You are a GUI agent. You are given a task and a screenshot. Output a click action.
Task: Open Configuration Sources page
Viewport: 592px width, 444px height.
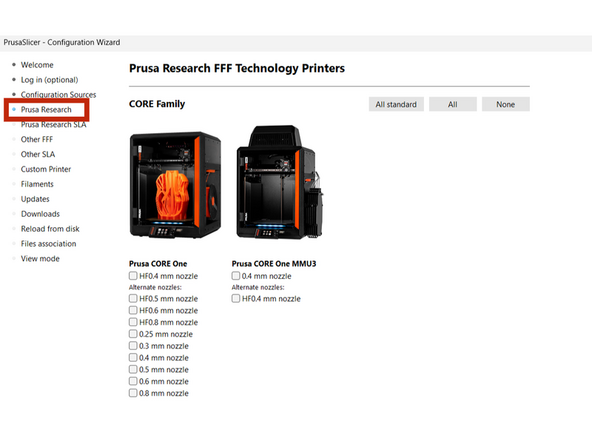coord(59,94)
